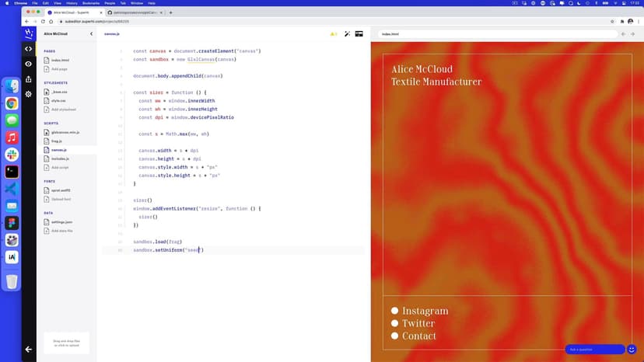This screenshot has height=362, width=644.
Task: Open index.html in the Pages list
Action: click(x=60, y=60)
